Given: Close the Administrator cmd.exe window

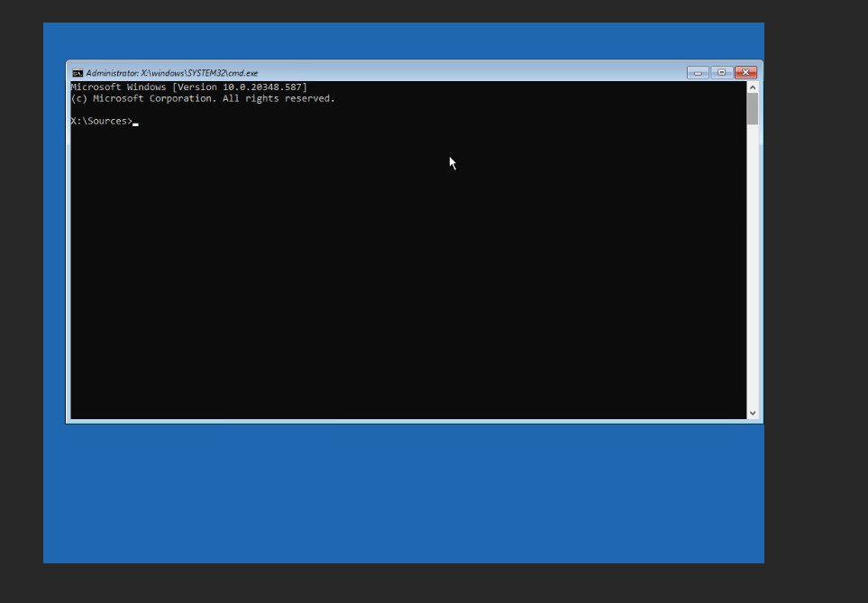Looking at the screenshot, I should click(x=745, y=73).
